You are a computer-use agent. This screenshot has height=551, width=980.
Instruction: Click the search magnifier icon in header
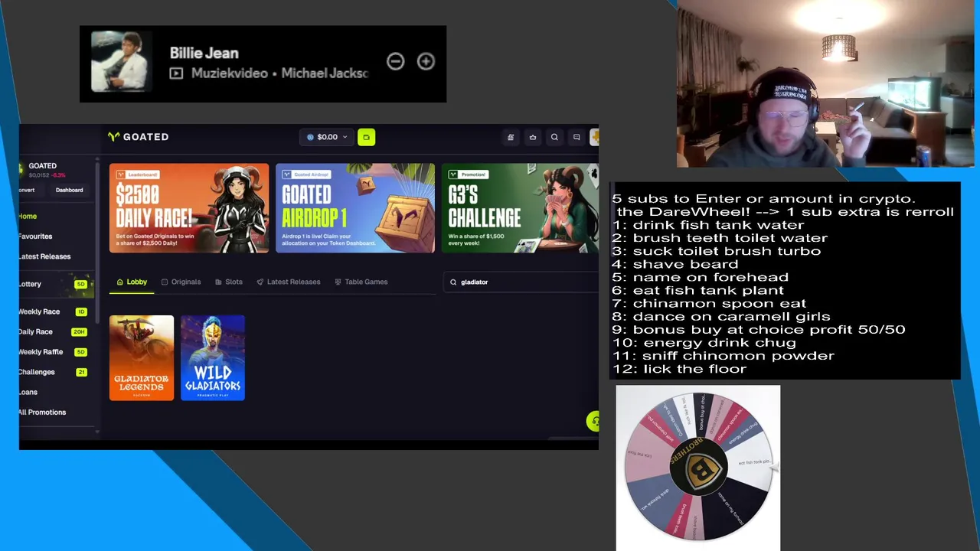point(554,137)
